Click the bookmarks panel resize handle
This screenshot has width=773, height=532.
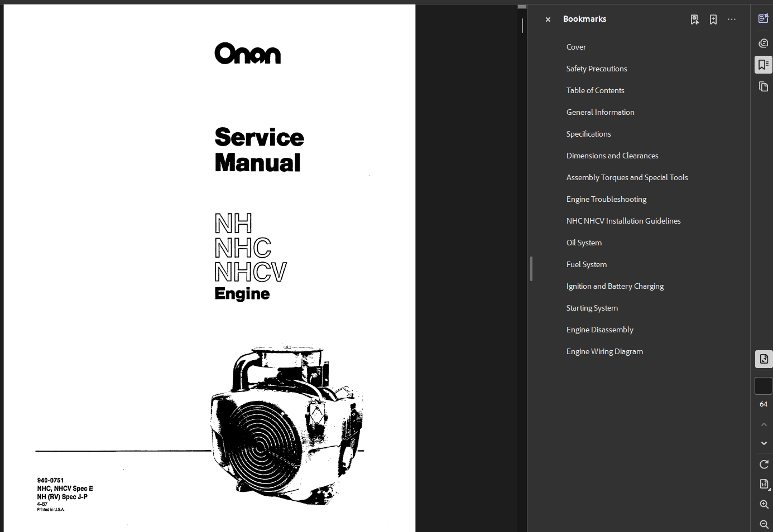[531, 269]
